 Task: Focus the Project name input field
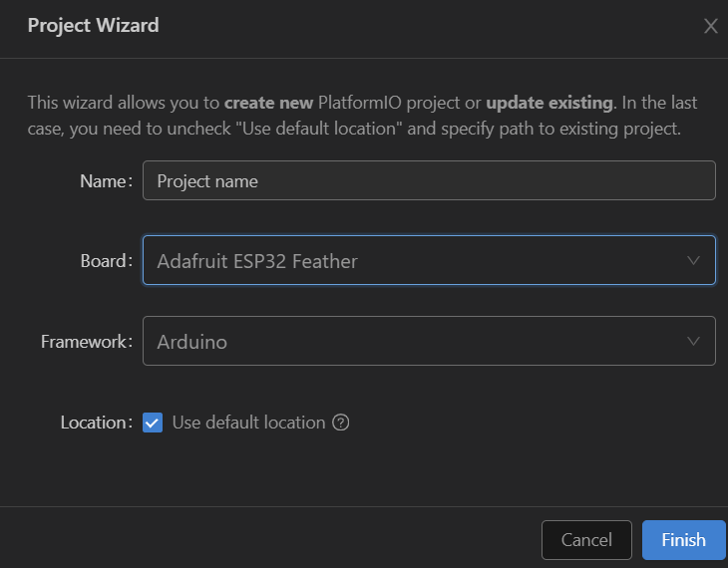[x=429, y=181]
